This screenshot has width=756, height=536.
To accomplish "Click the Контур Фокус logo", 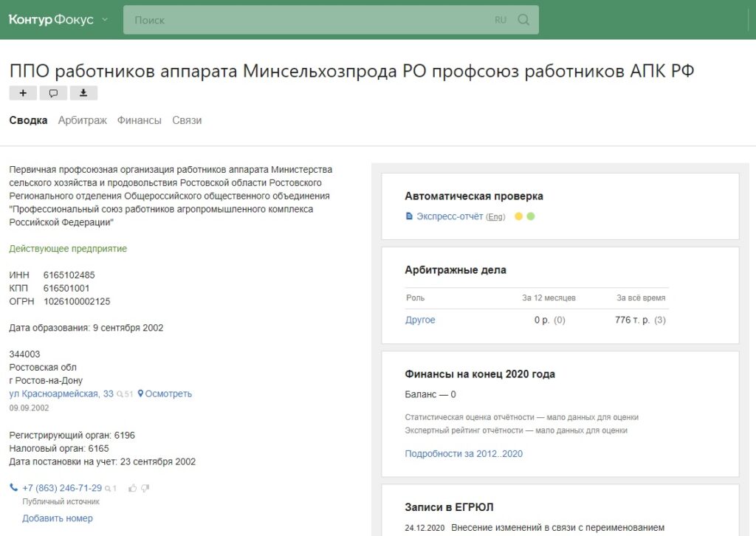I will coord(51,20).
